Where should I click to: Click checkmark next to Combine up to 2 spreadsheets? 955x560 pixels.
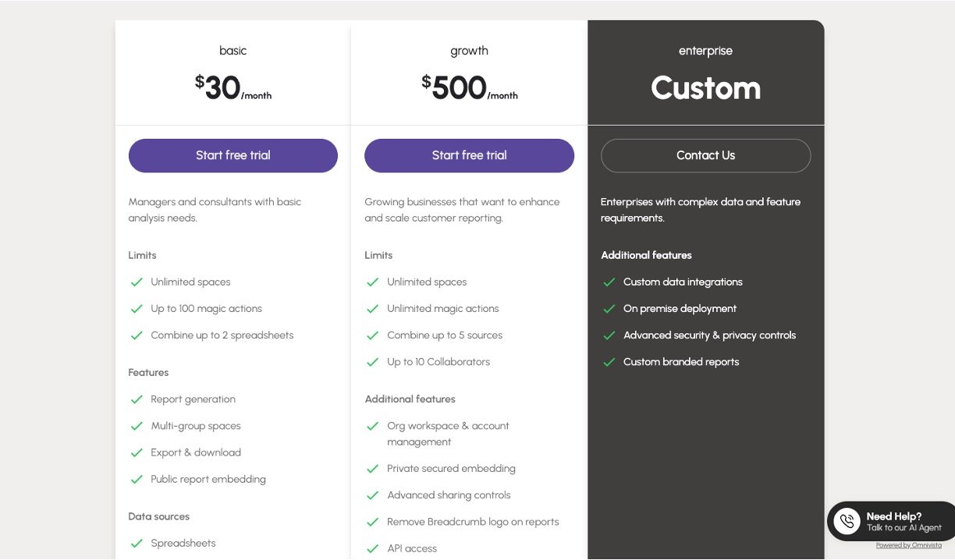click(137, 335)
